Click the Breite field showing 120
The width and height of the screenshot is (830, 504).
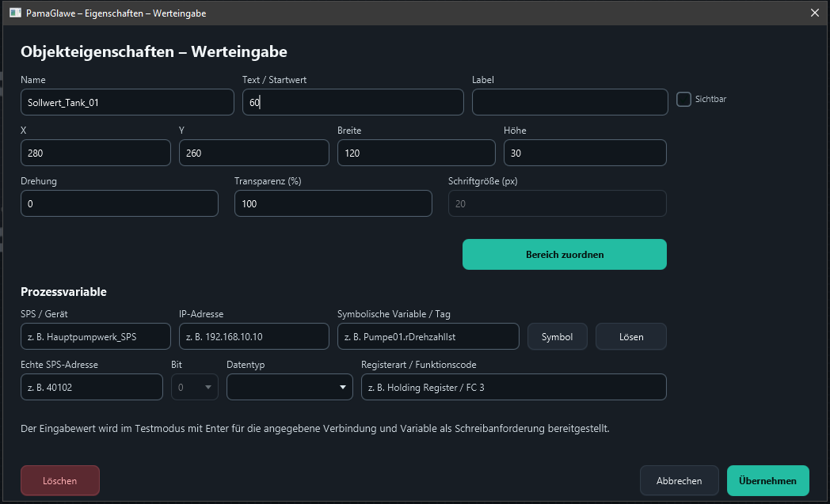416,153
